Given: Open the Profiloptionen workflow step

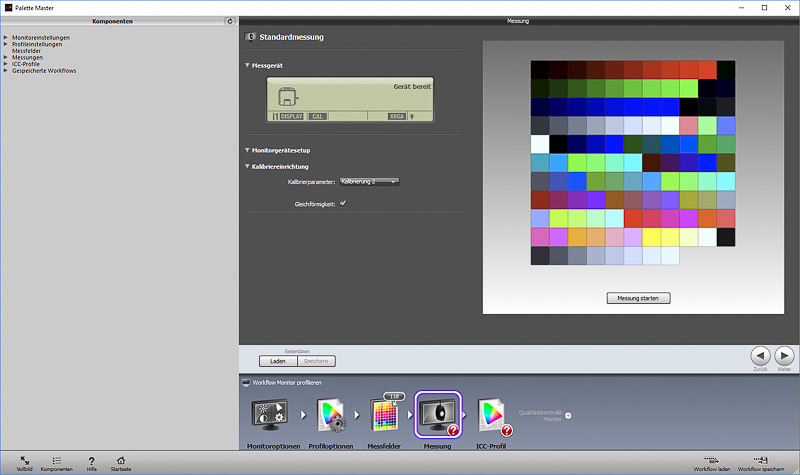Looking at the screenshot, I should click(x=329, y=412).
